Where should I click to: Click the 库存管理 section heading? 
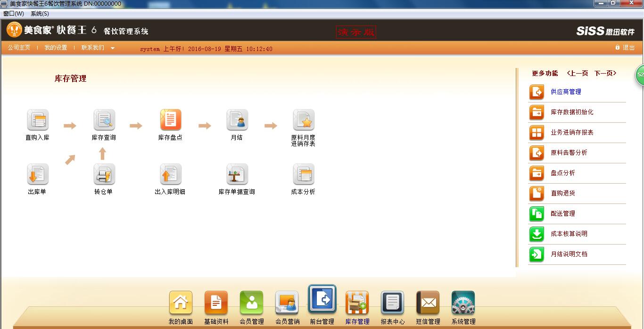tap(71, 79)
